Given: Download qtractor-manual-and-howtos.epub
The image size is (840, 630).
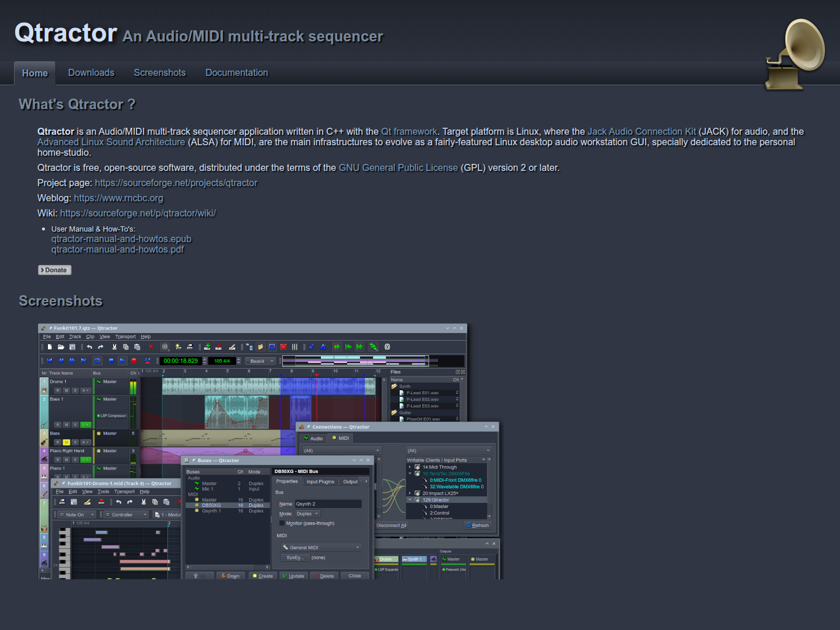Looking at the screenshot, I should point(121,239).
